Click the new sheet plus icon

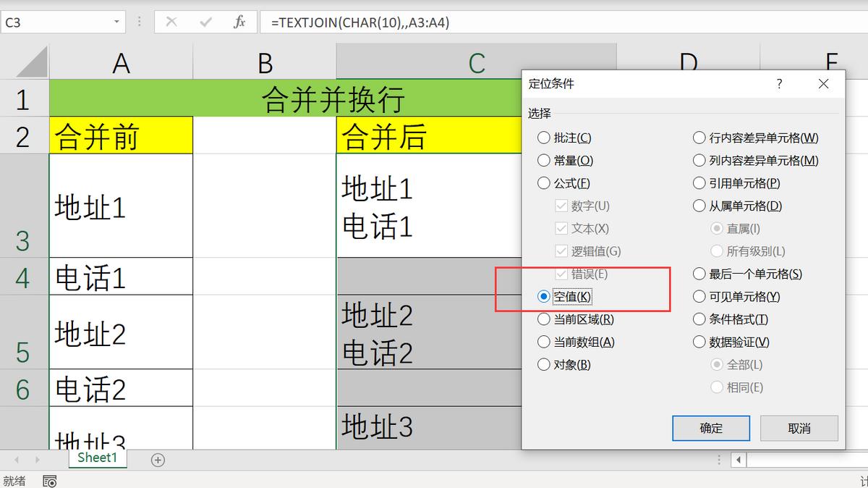158,459
